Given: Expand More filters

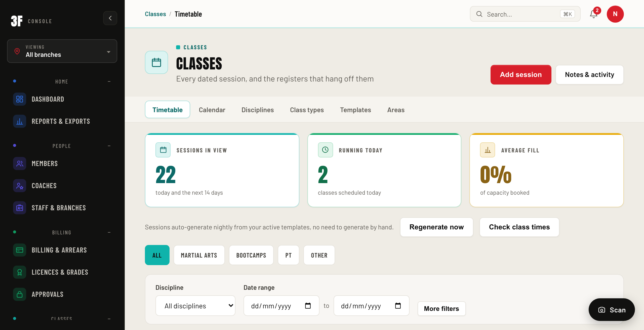Looking at the screenshot, I should 441,309.
